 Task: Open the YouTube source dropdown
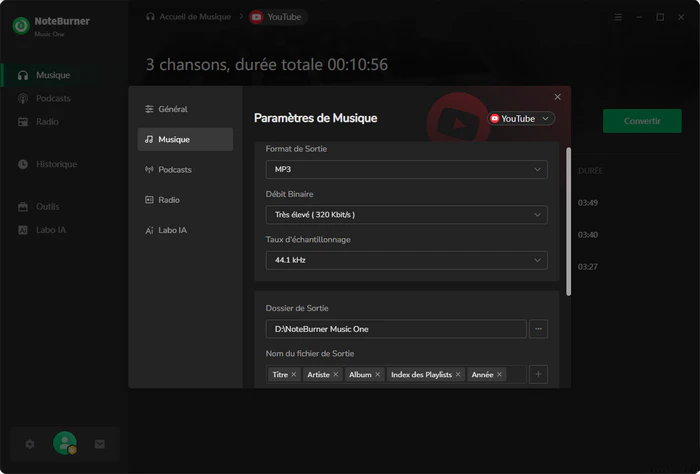click(x=521, y=119)
